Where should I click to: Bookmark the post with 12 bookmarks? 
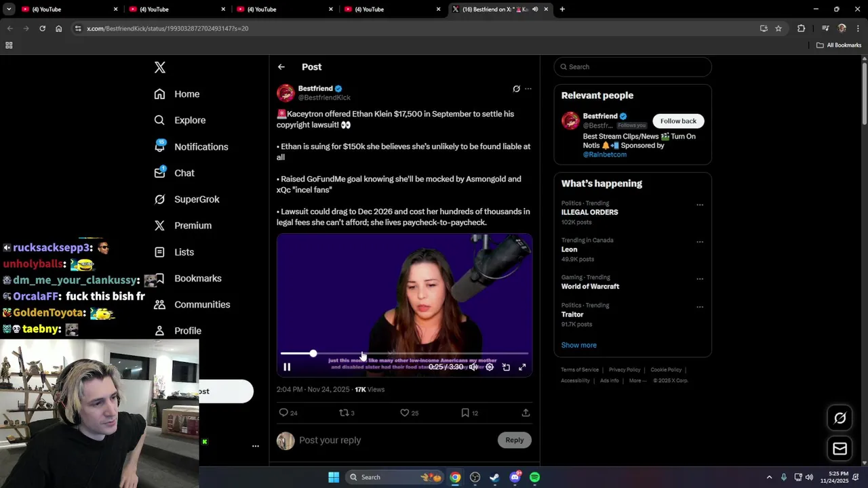coord(469,413)
